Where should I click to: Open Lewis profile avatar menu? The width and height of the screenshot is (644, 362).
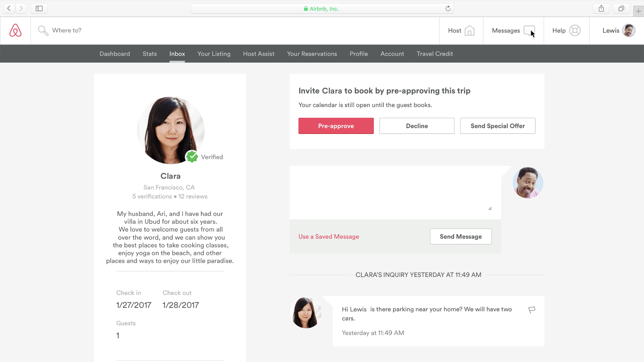click(628, 31)
